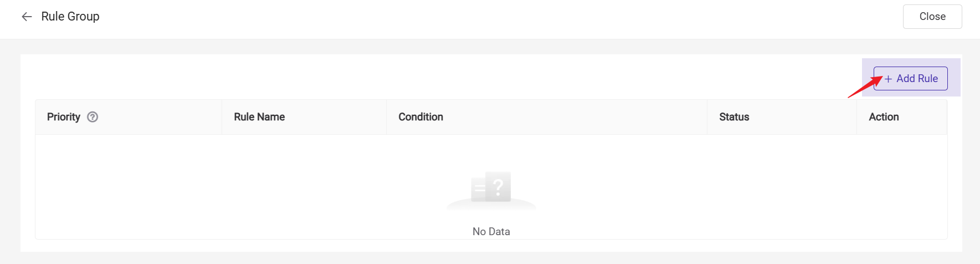Click the Add Rule text label
This screenshot has height=264, width=980.
point(917,79)
